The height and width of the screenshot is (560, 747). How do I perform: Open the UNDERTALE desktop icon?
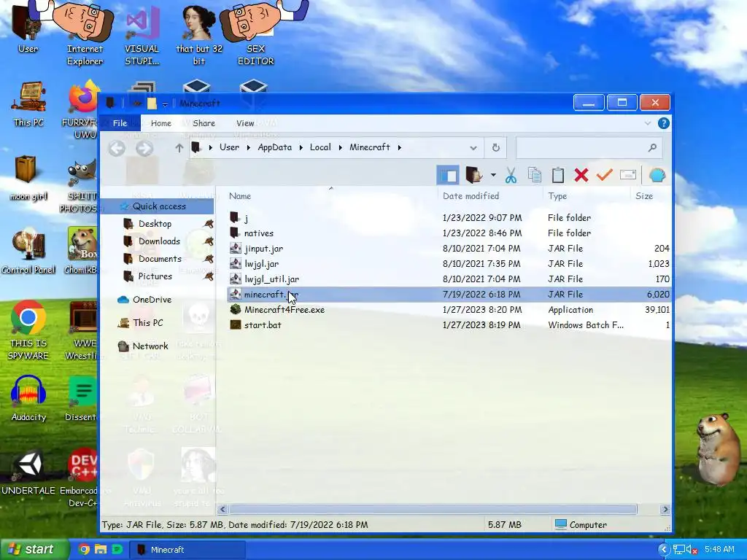(x=28, y=472)
